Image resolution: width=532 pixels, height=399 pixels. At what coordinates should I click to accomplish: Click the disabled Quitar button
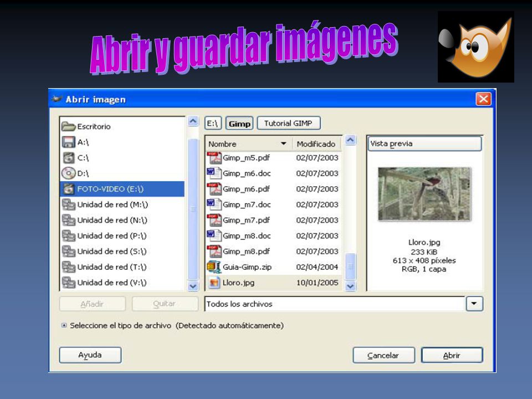pos(165,304)
